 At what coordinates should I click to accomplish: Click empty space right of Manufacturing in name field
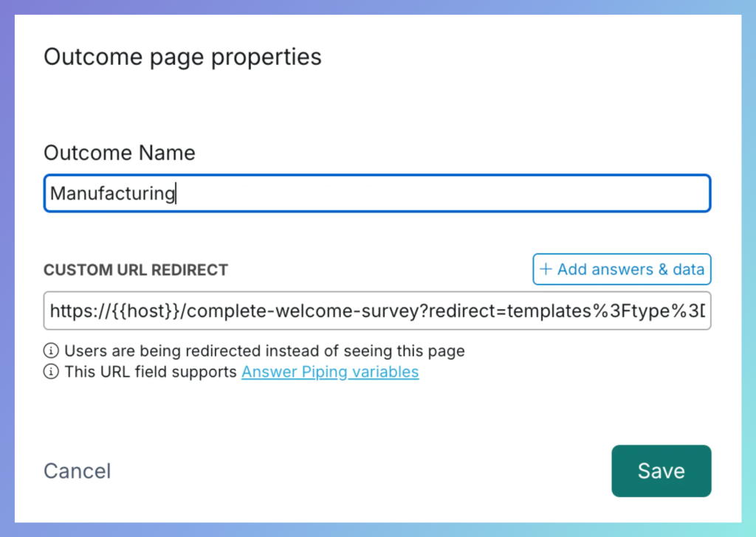[443, 193]
